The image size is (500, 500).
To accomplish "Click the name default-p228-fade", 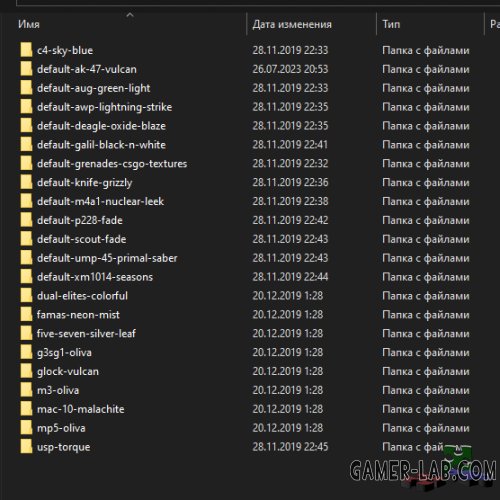I will 80,220.
